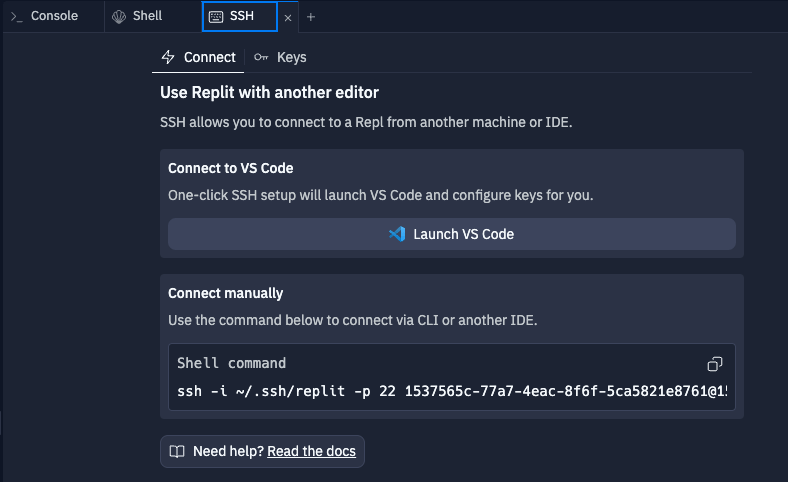
Task: Click the VS Code logo icon
Action: [397, 234]
